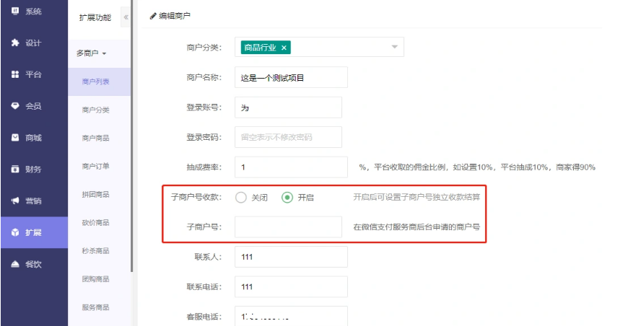This screenshot has width=644, height=326.
Task: Select the 开启 radio button
Action: click(287, 198)
